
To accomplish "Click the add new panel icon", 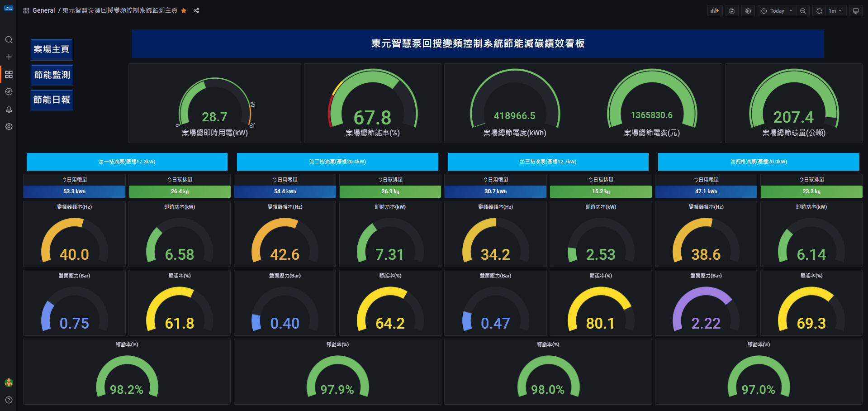I will click(x=715, y=10).
